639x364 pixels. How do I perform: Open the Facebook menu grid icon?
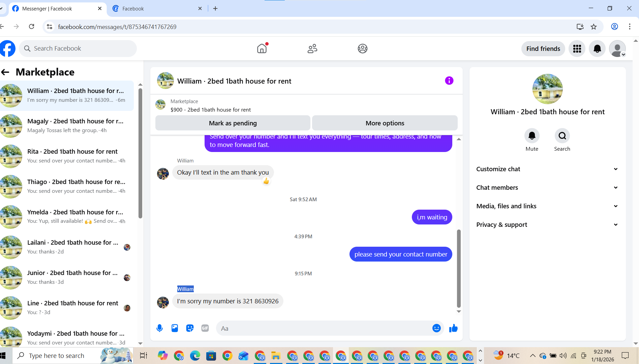[x=577, y=49]
